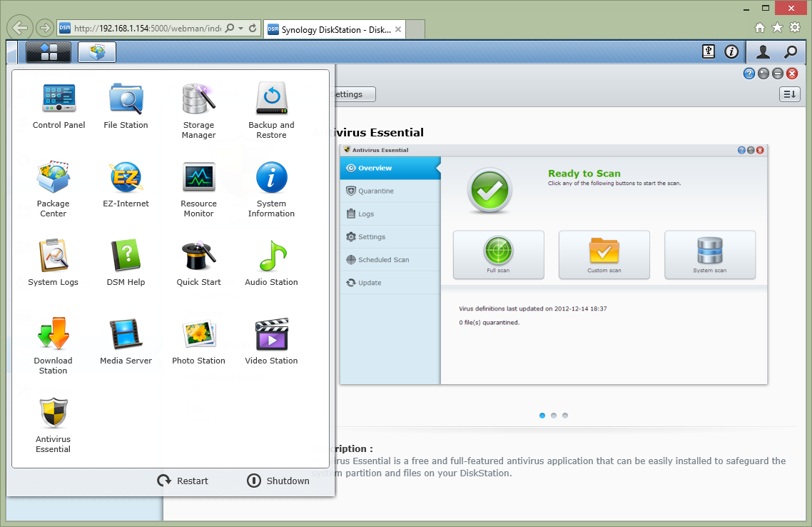812x527 pixels.
Task: Launch Video Station
Action: [271, 342]
